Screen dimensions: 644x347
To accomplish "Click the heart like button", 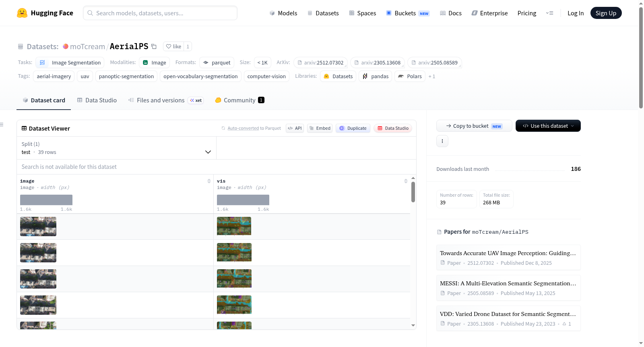I will 173,46.
